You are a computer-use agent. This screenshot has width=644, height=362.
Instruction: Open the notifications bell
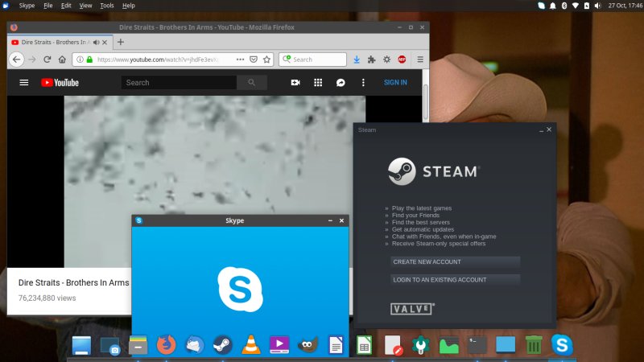[x=553, y=6]
